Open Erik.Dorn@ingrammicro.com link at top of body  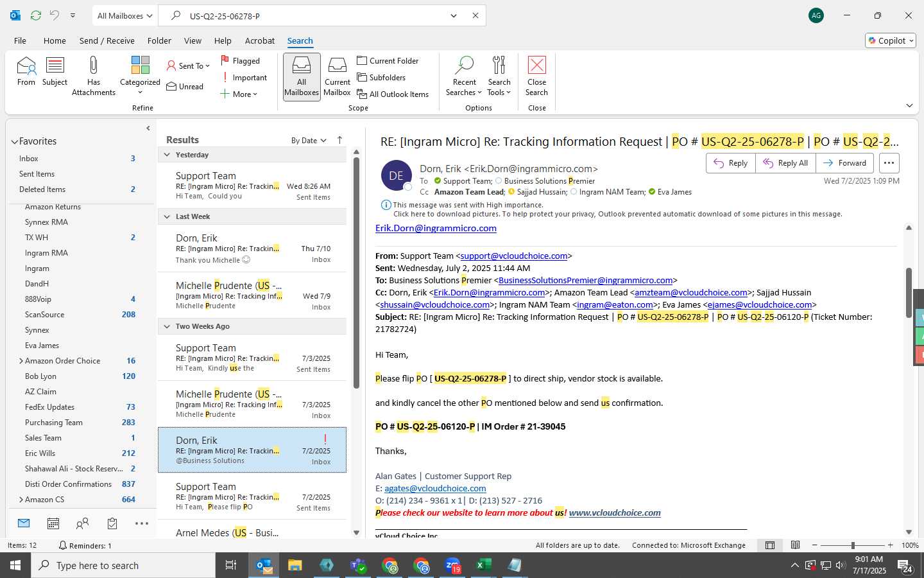tap(436, 228)
